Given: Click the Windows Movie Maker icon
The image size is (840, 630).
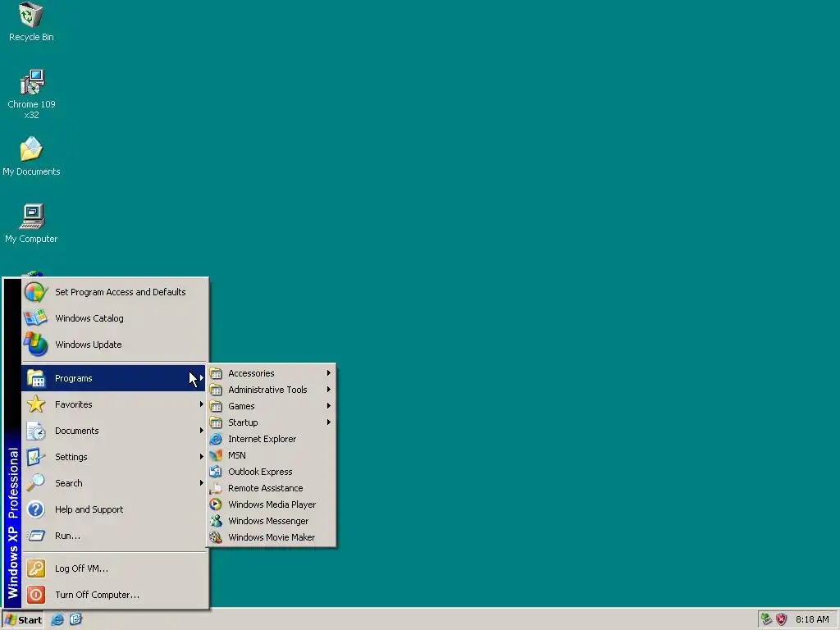Looking at the screenshot, I should point(216,537).
